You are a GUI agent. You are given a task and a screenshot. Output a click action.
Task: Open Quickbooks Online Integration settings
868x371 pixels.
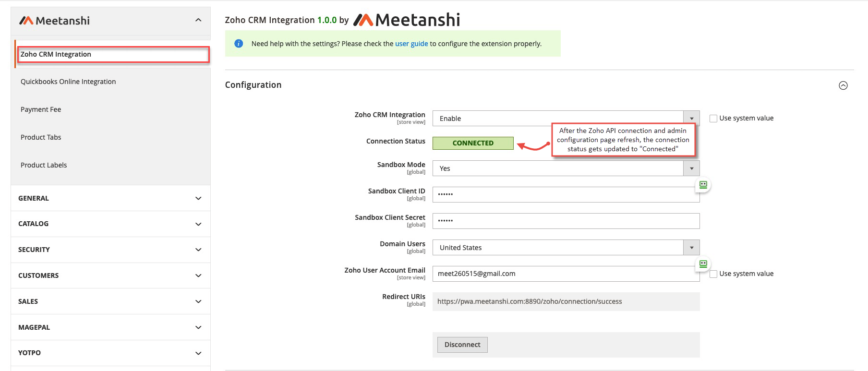(68, 82)
